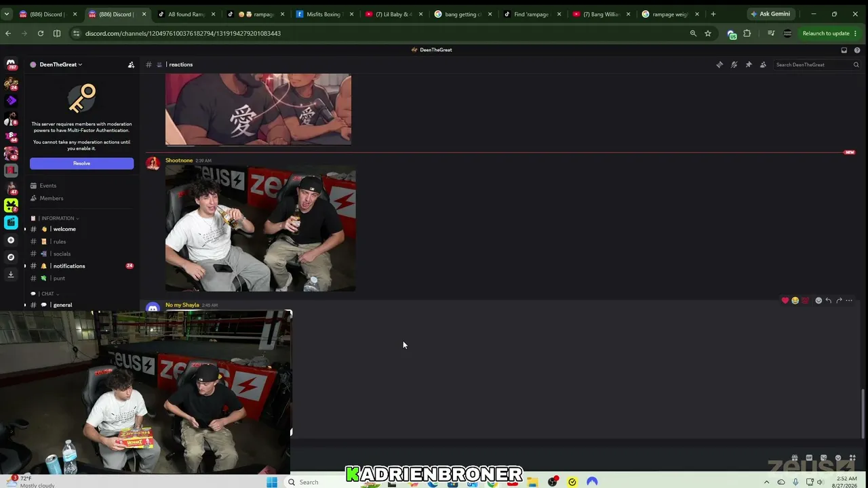Show hidden system tray icons chevron
The width and height of the screenshot is (868, 488).
(x=767, y=482)
